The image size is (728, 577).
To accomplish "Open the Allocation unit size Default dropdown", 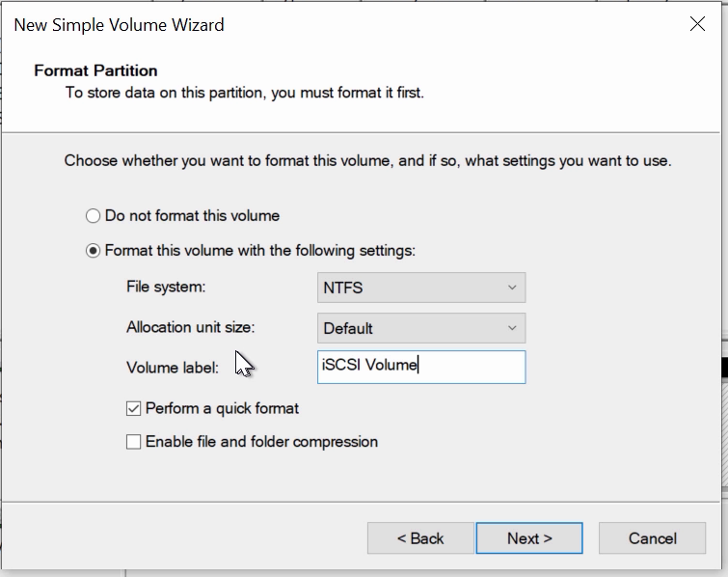I will click(421, 328).
